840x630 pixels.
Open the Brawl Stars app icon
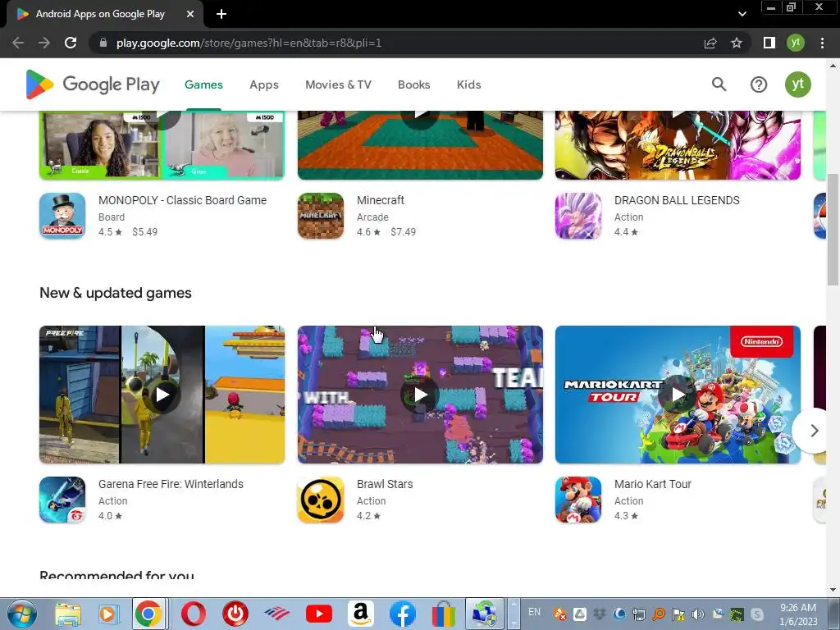tap(321, 500)
